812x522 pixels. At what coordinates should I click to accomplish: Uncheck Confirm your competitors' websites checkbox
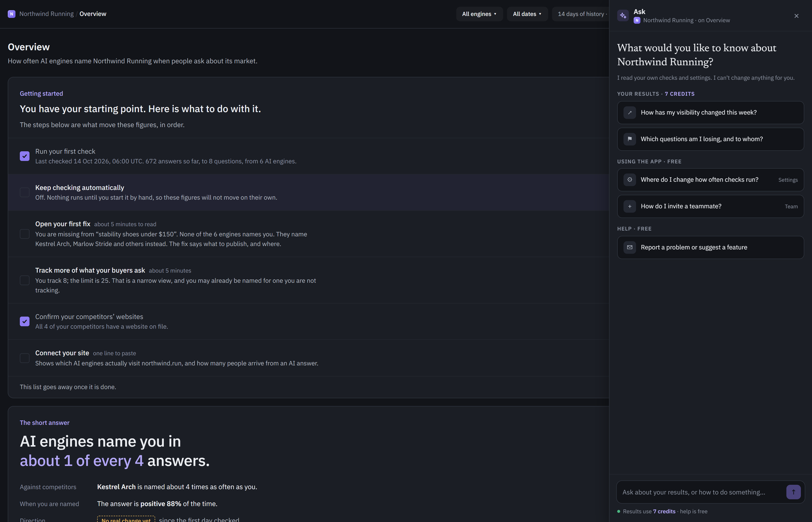coord(25,321)
